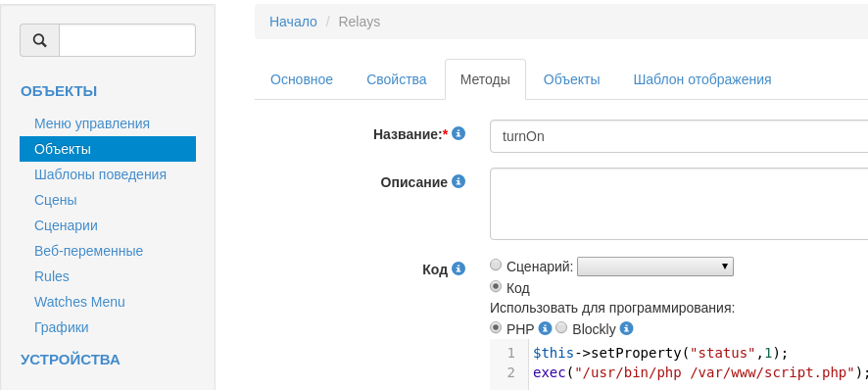Click the Название field containing turnOn
Image resolution: width=868 pixels, height=390 pixels.
(679, 136)
